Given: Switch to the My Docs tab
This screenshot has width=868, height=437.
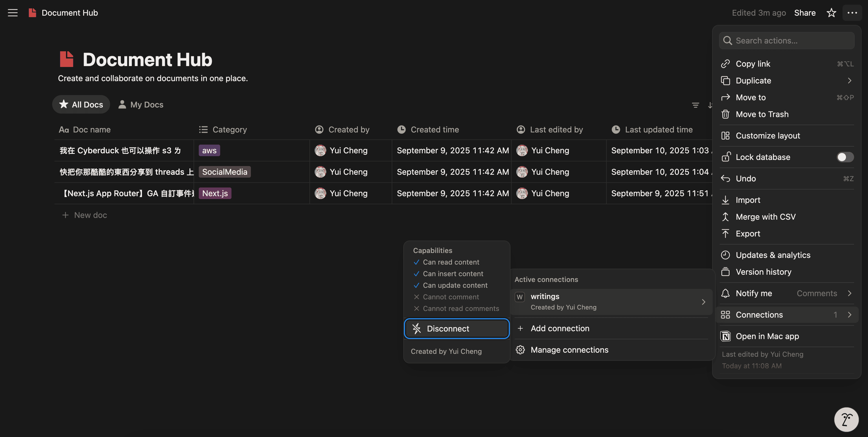Looking at the screenshot, I should tap(141, 104).
